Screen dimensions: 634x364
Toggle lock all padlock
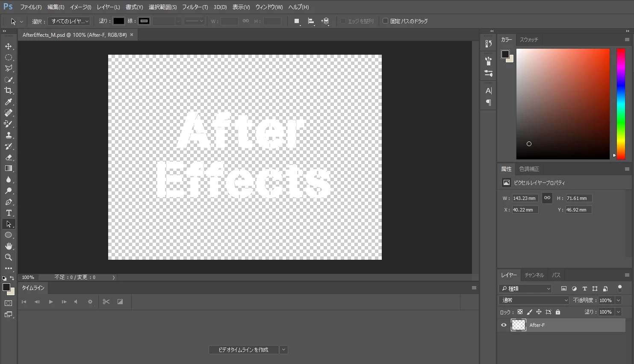point(558,312)
